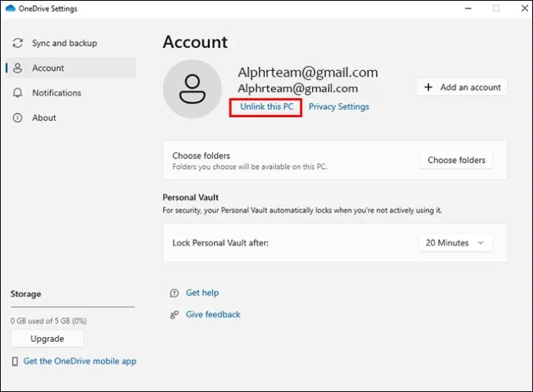
Task: Click the person icon beside Account
Action: pyautogui.click(x=18, y=68)
